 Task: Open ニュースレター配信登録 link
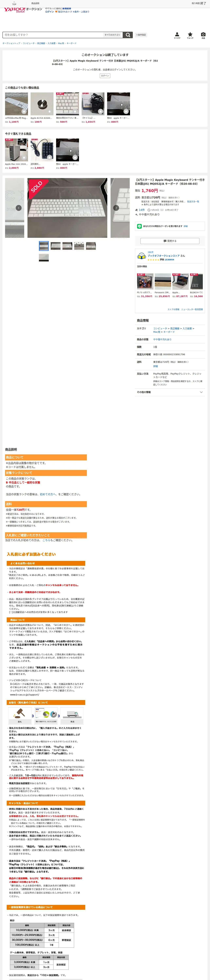point(192,309)
